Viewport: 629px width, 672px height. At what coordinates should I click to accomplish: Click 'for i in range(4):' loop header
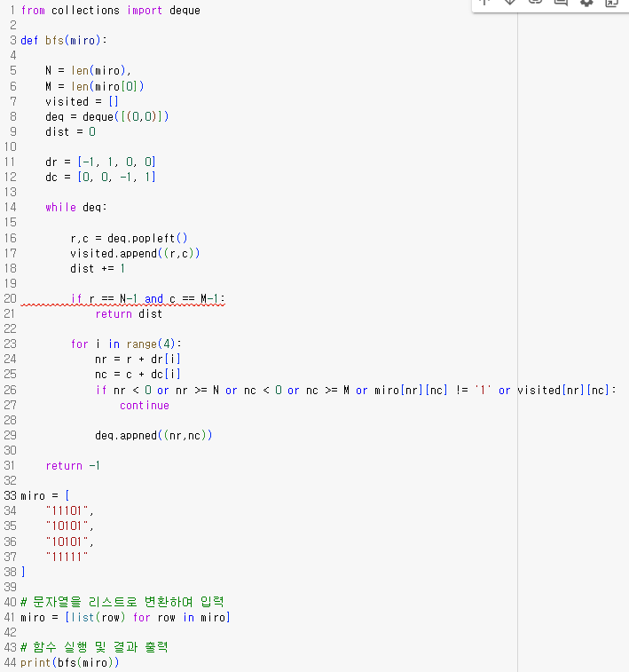126,344
